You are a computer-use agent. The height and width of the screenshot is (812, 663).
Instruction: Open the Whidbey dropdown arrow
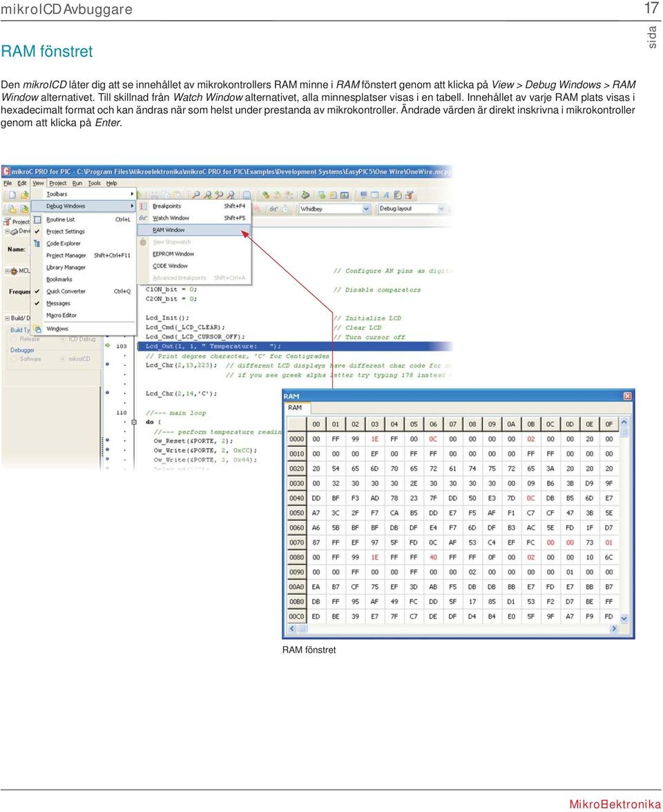point(366,209)
